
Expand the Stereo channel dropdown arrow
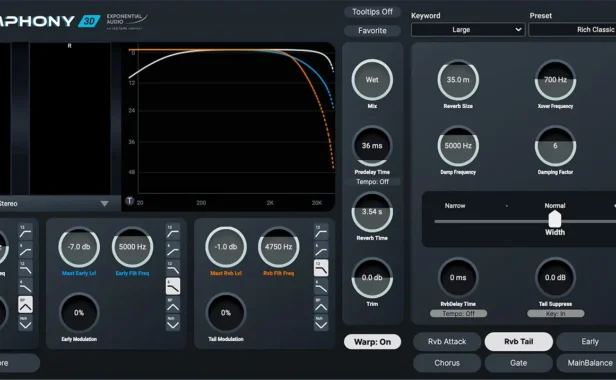[104, 204]
